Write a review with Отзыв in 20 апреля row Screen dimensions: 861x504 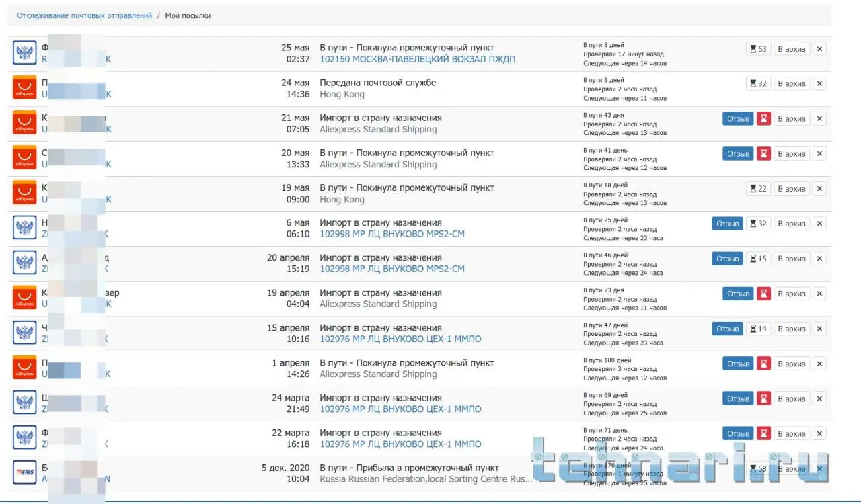pos(728,259)
